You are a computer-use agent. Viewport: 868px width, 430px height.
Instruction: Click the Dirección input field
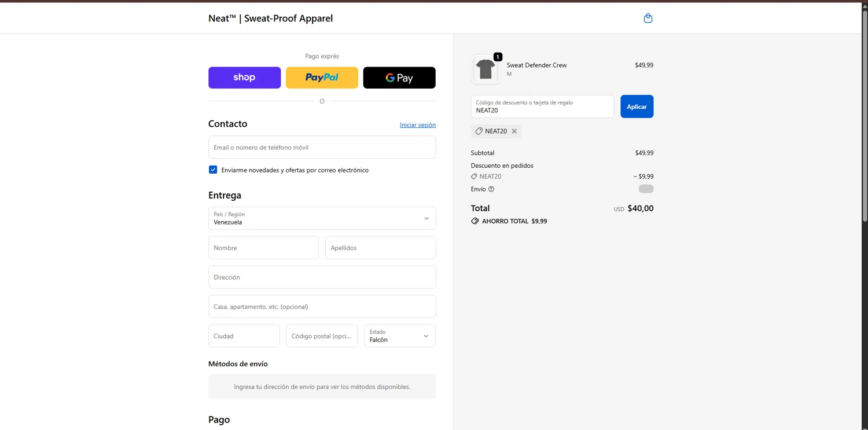coord(322,277)
